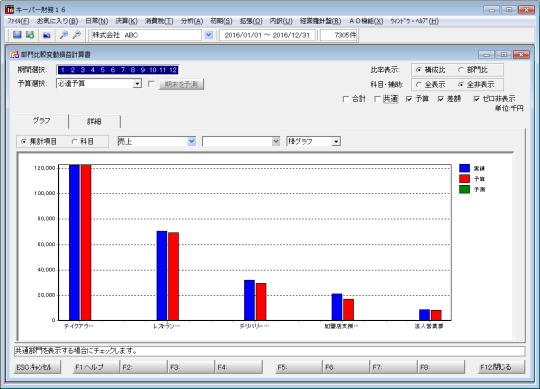540x389 pixels.
Task: Open the company name dropdown arrow
Action: [208, 35]
